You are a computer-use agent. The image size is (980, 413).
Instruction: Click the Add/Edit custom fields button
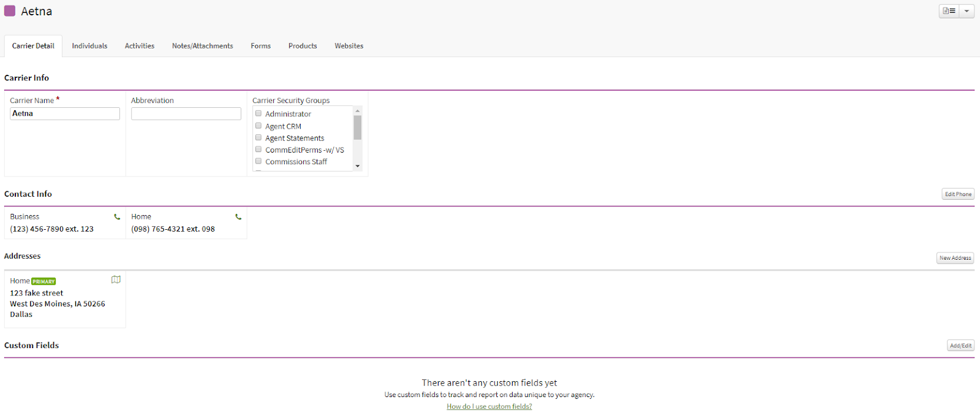(961, 346)
